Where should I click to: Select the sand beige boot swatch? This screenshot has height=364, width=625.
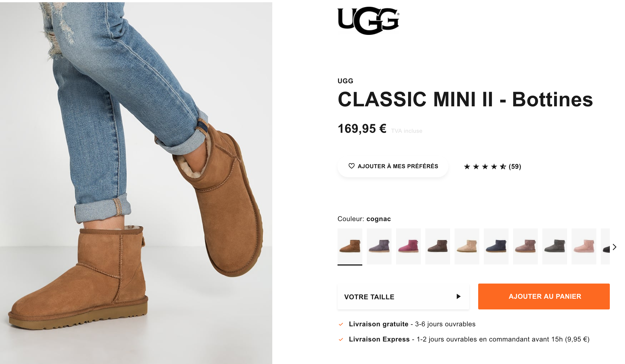coord(467,246)
